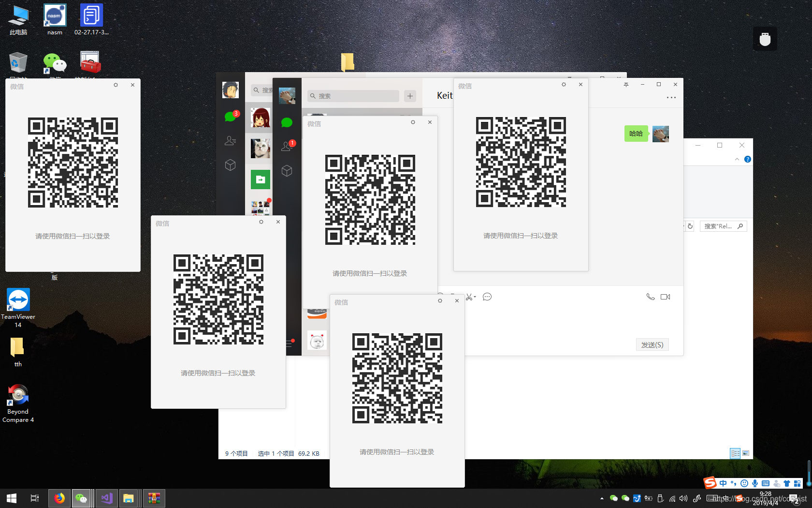The height and width of the screenshot is (508, 812).
Task: Show hidden tray icons arrow
Action: pyautogui.click(x=602, y=498)
